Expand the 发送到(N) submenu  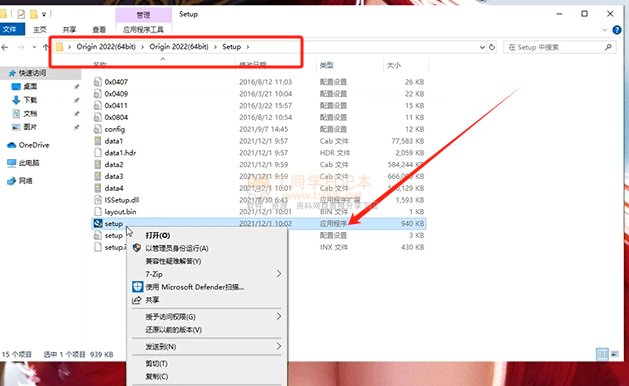207,346
